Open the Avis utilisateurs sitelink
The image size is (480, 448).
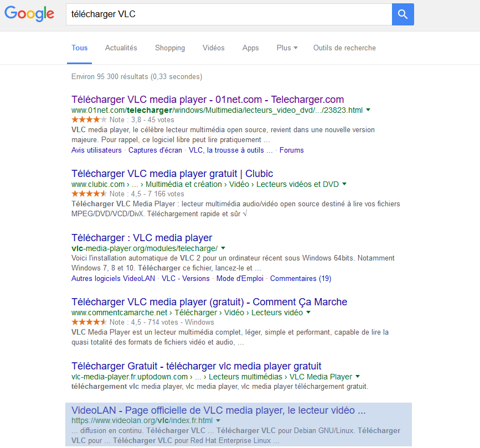(x=96, y=150)
